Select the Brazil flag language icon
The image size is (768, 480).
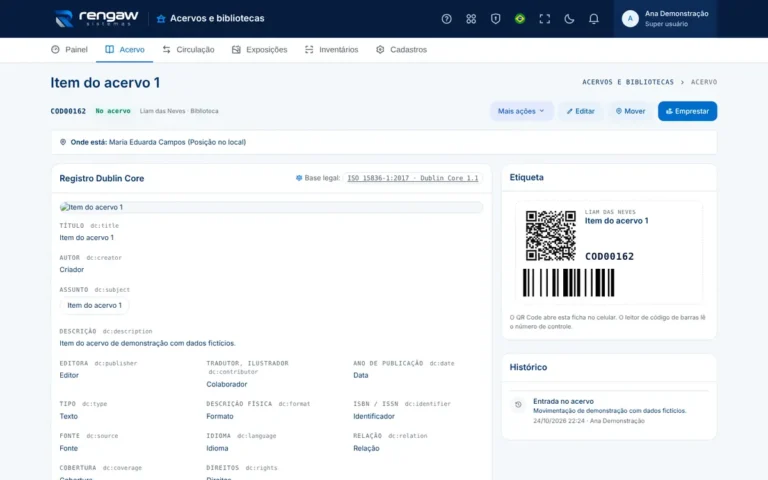(x=520, y=19)
